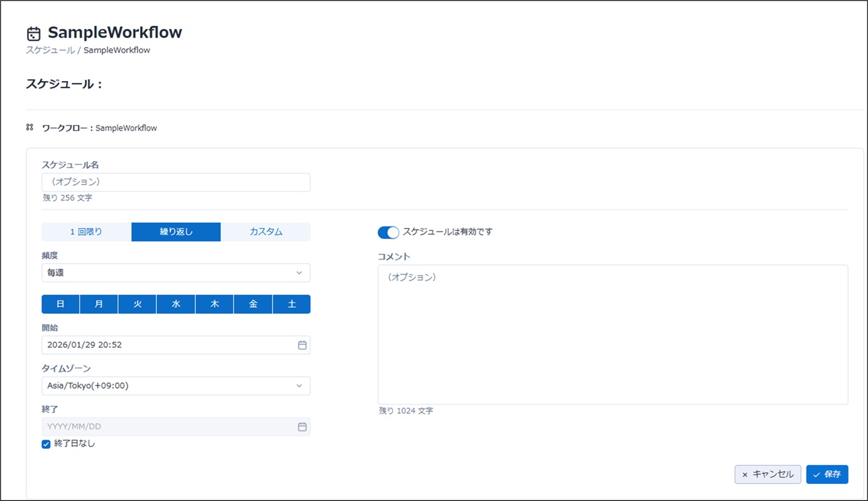
Task: Toggle Saturday (土) day button
Action: (x=292, y=304)
